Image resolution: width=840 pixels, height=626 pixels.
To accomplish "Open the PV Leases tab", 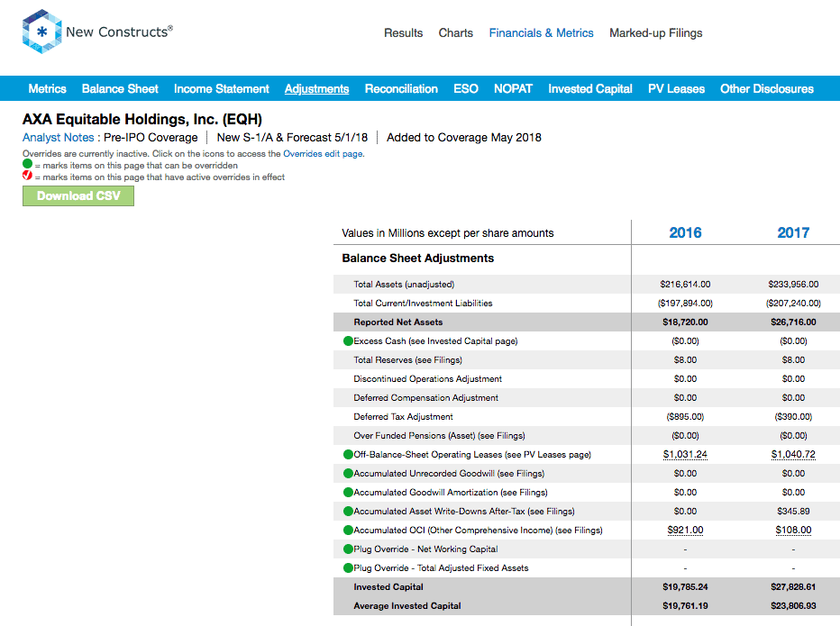I will (x=676, y=89).
